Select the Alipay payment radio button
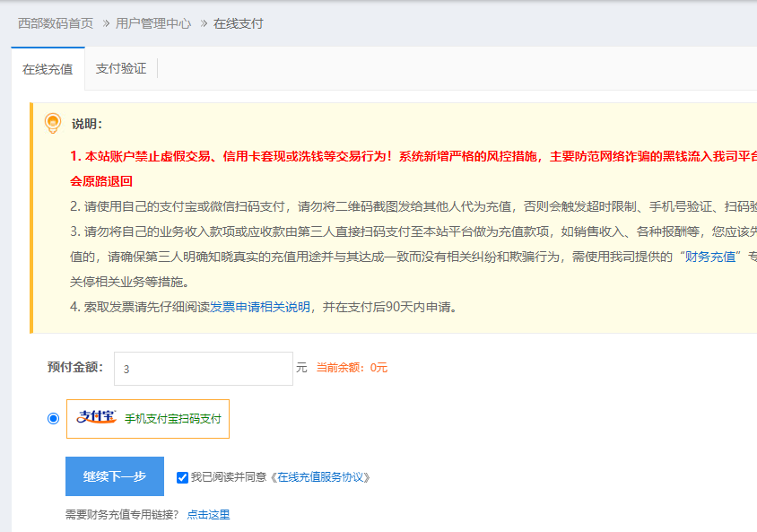This screenshot has width=757, height=532. (x=54, y=419)
